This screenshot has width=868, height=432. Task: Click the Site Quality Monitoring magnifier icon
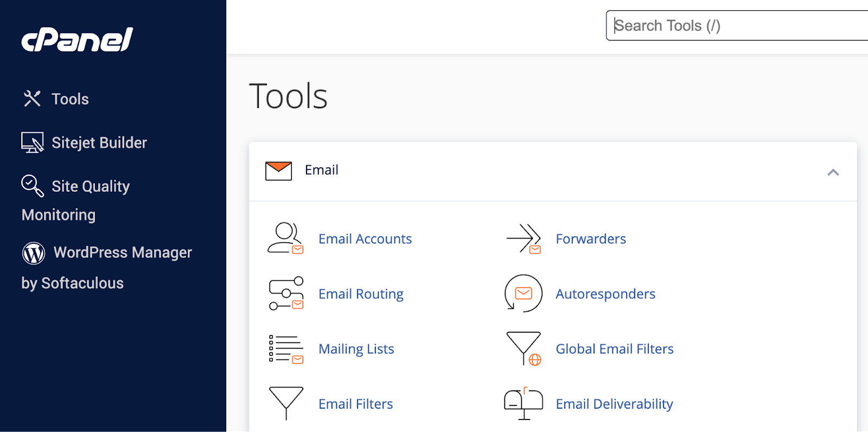coord(33,185)
